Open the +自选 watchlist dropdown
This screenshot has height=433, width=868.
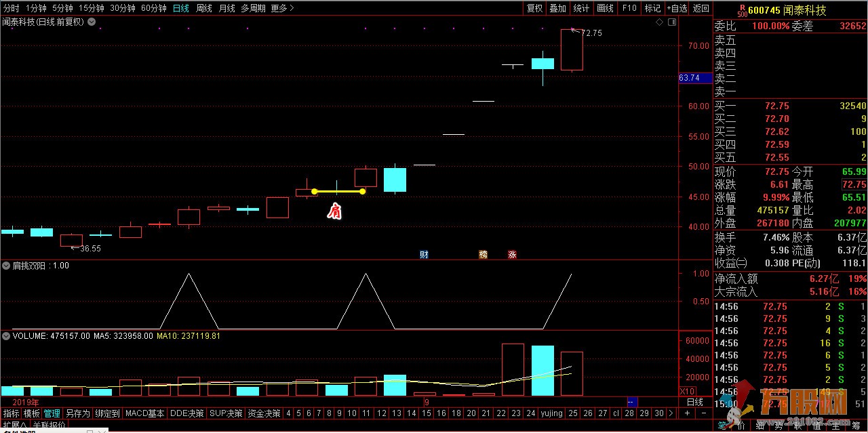coord(678,8)
